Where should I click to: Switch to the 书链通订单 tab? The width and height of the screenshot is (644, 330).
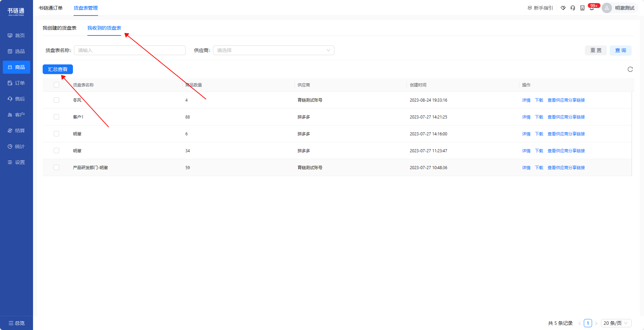pyautogui.click(x=51, y=8)
